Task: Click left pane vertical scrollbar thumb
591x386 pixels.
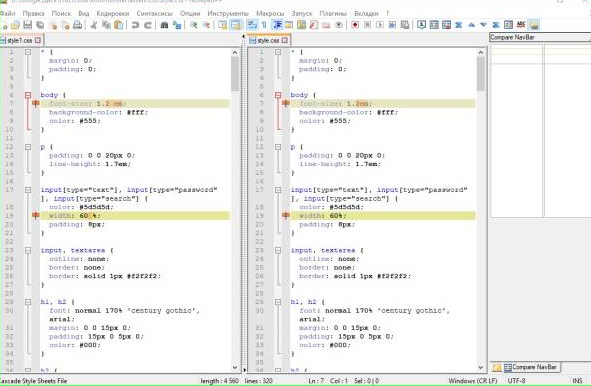Action: point(235,74)
